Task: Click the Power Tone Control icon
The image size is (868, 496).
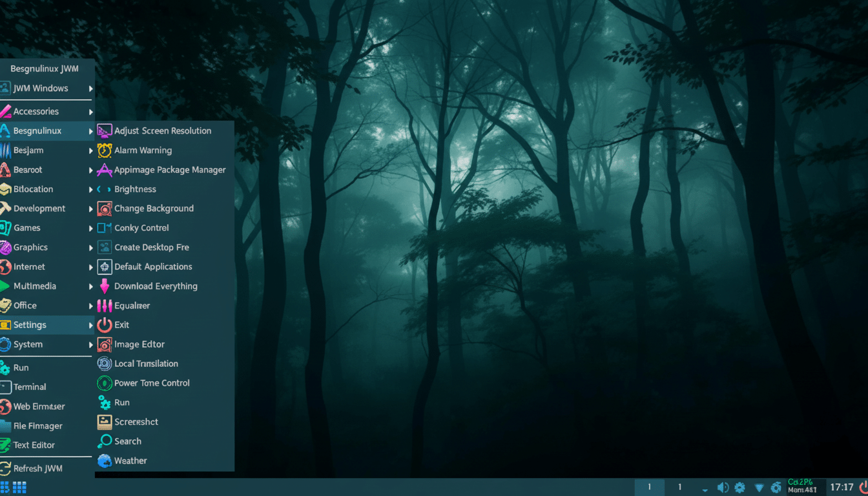Action: 103,383
